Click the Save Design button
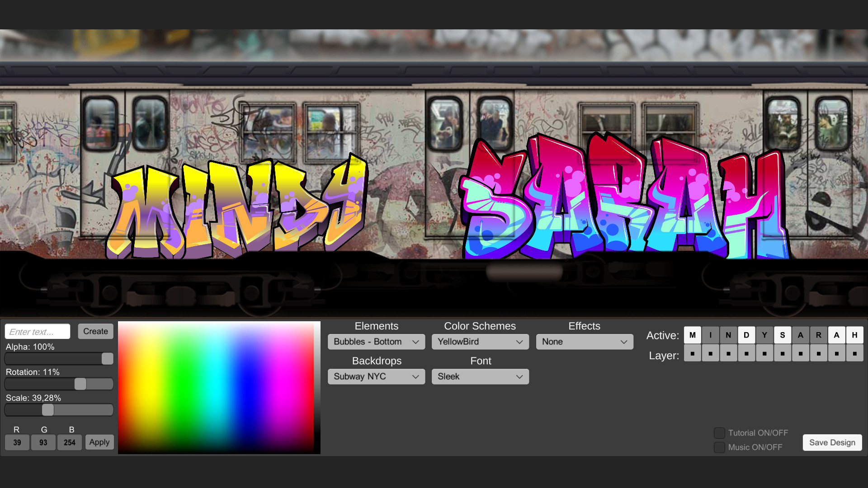Image resolution: width=868 pixels, height=488 pixels. 832,442
